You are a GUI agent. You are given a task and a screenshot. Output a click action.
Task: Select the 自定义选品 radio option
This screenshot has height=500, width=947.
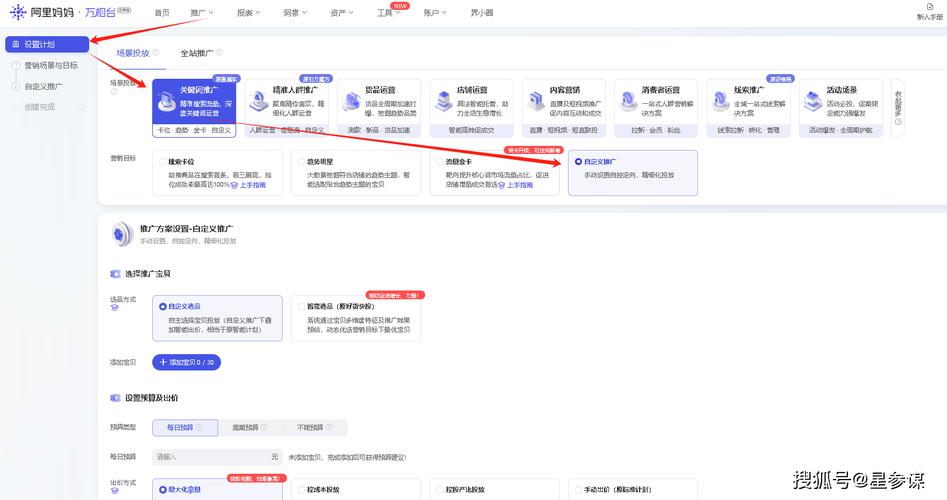(x=163, y=307)
